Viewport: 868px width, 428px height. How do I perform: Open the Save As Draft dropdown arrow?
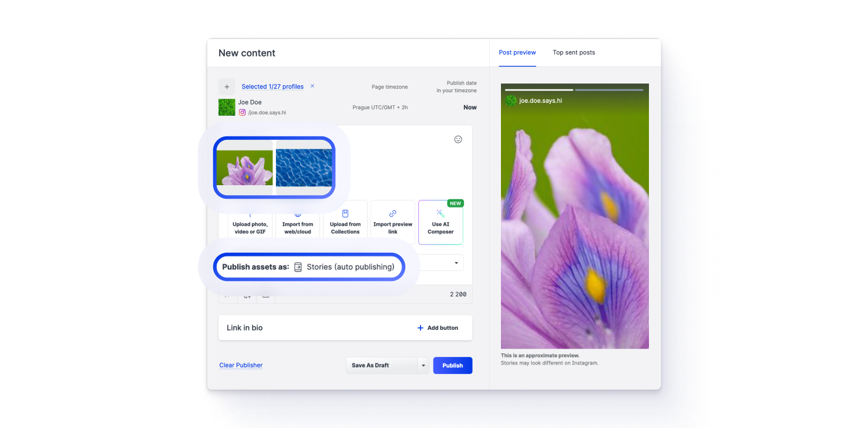point(423,366)
